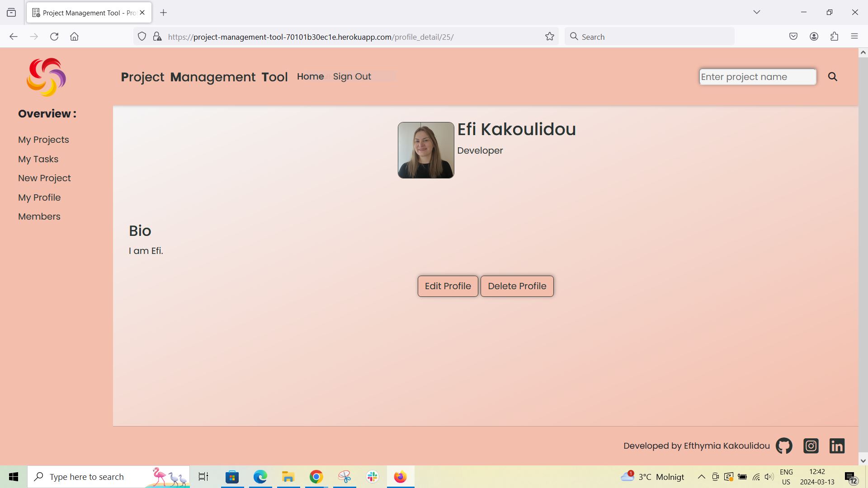Image resolution: width=868 pixels, height=488 pixels.
Task: Click the Project Management Tool logo
Action: (46, 77)
